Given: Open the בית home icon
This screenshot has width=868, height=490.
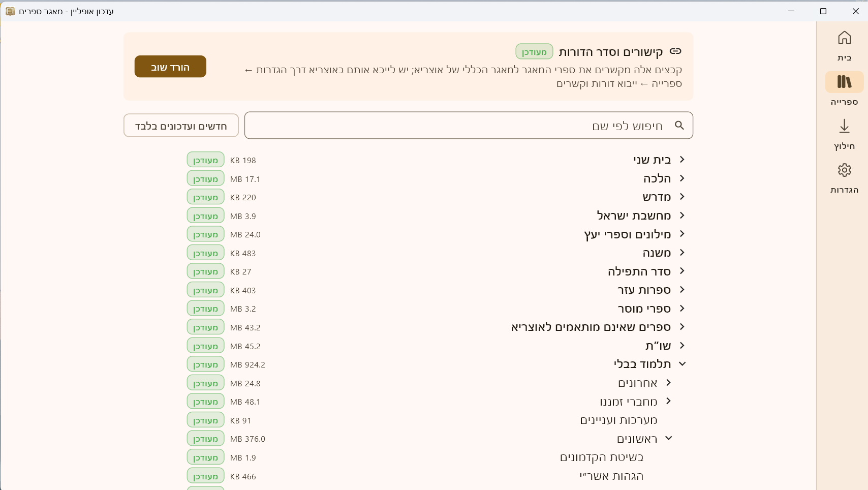Looking at the screenshot, I should coord(844,38).
